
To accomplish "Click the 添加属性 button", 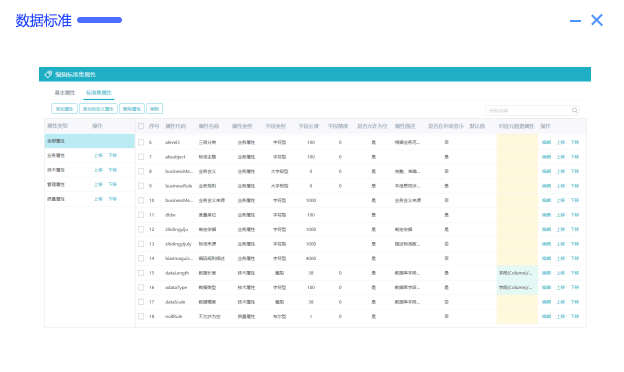I will pos(64,109).
